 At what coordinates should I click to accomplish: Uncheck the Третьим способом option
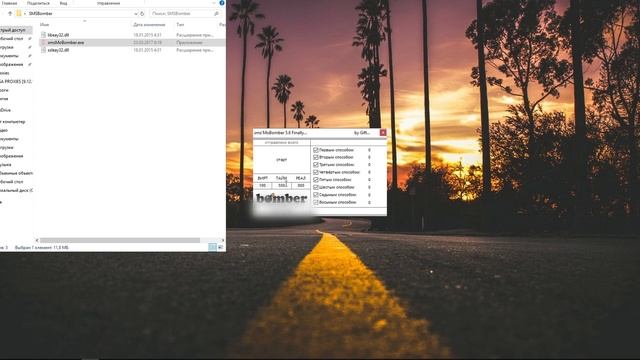coord(316,164)
